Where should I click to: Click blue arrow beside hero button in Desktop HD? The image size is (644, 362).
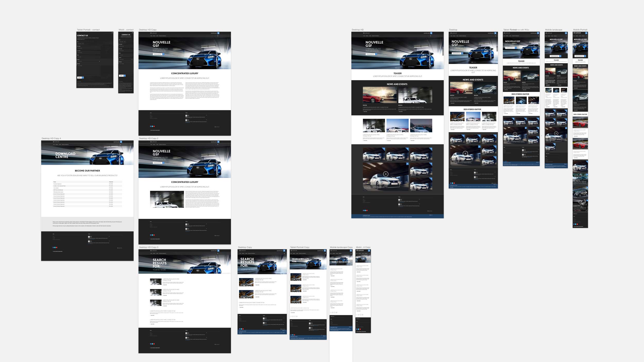376,54
